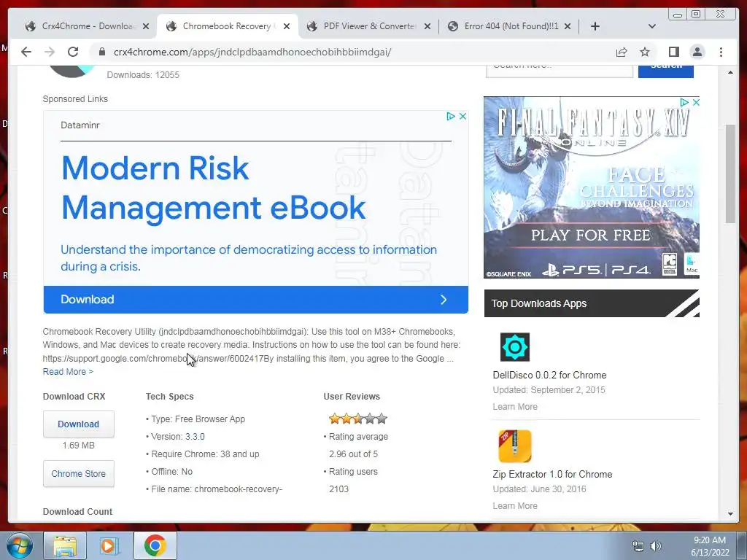Click Final Fantasy XIV Play For Free ad
The width and height of the screenshot is (747, 560).
(x=591, y=187)
